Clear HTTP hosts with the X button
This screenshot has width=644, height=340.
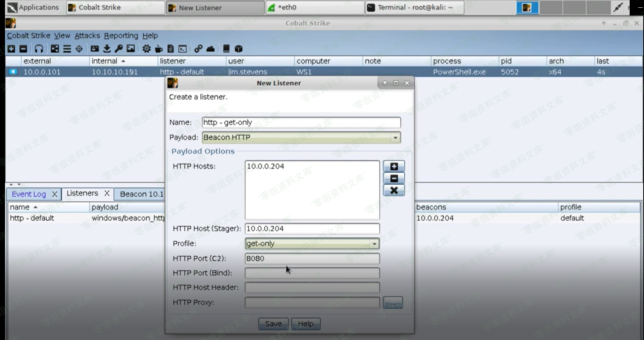click(394, 190)
